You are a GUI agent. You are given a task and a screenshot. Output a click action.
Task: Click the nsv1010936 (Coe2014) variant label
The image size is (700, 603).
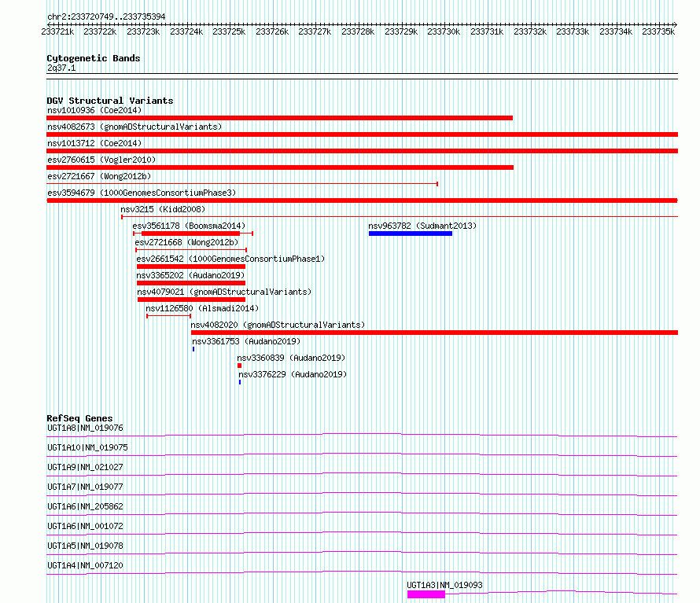click(x=94, y=110)
